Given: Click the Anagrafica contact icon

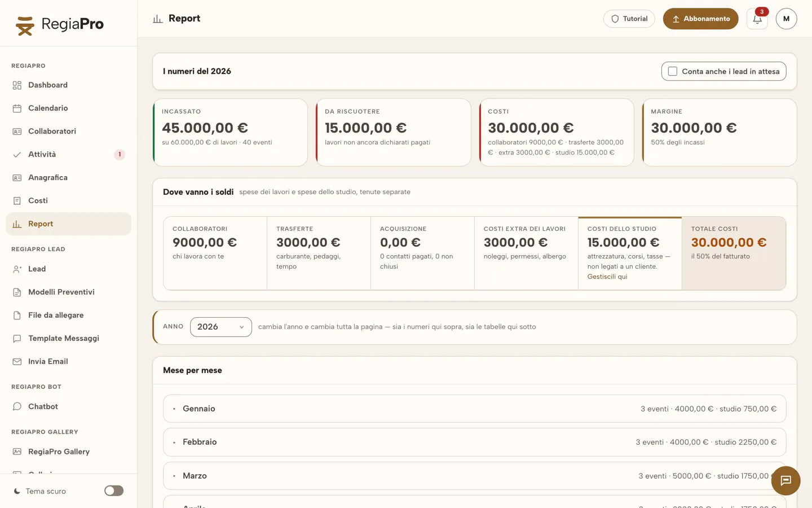Looking at the screenshot, I should point(17,178).
